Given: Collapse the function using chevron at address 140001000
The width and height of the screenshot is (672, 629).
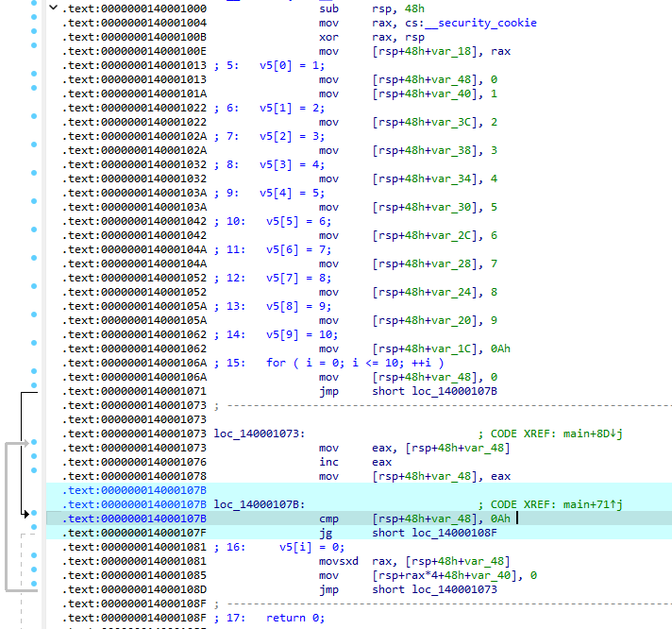Looking at the screenshot, I should tap(51, 8).
